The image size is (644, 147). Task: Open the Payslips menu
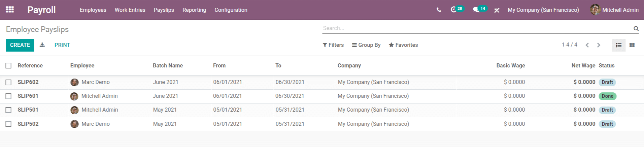pyautogui.click(x=164, y=10)
